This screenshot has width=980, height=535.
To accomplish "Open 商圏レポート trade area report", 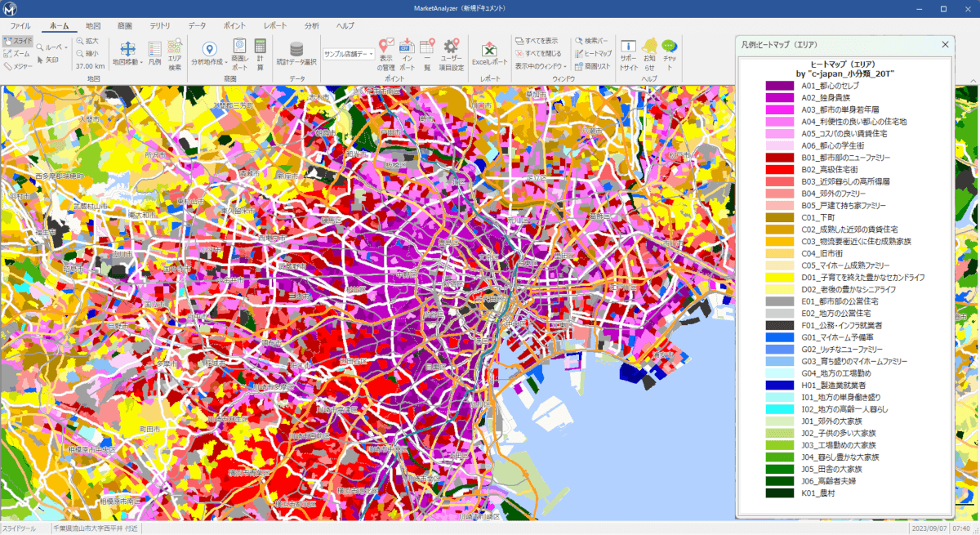I will (240, 55).
